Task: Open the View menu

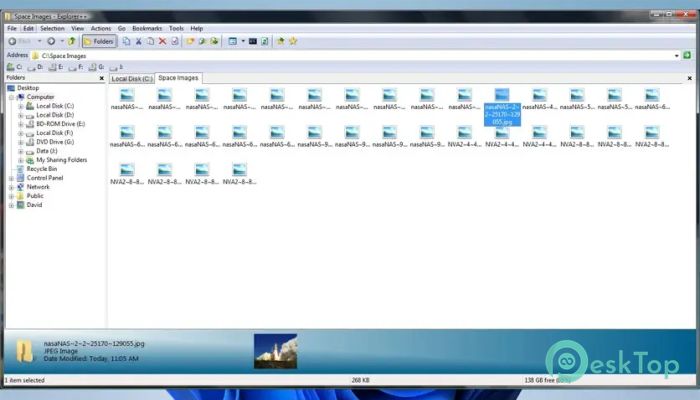Action: 78,28
